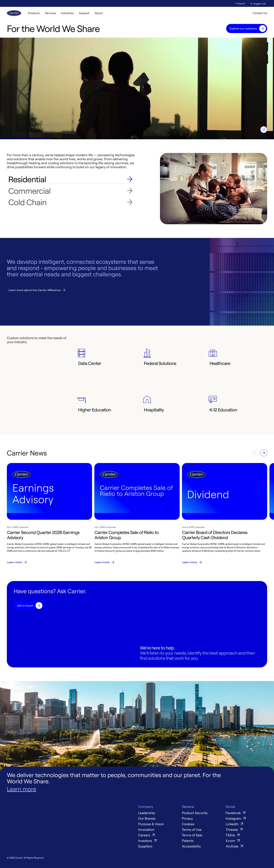Image resolution: width=274 pixels, height=868 pixels.
Task: Open the Our Brands footer link
Action: [147, 819]
